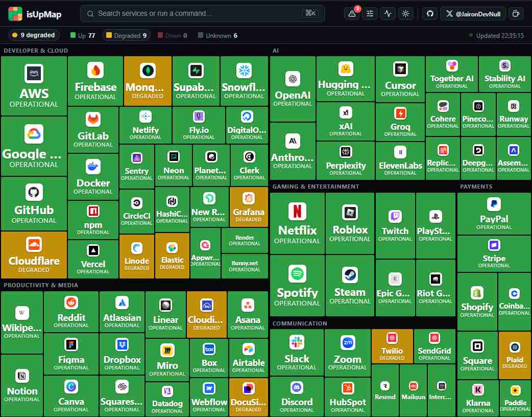This screenshot has width=532, height=417.
Task: Open the degraded Twilio tile
Action: click(392, 346)
